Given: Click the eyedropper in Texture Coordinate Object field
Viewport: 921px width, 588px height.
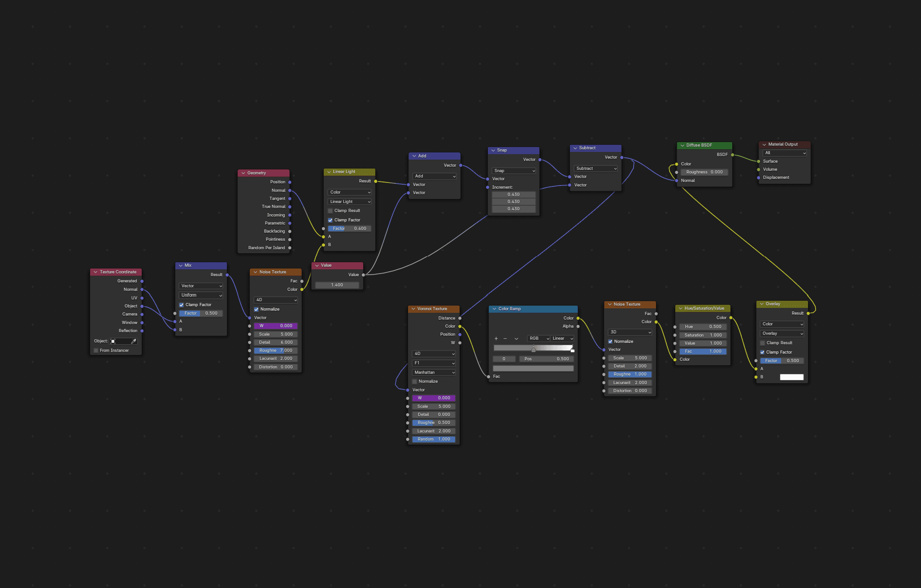Looking at the screenshot, I should pos(133,342).
